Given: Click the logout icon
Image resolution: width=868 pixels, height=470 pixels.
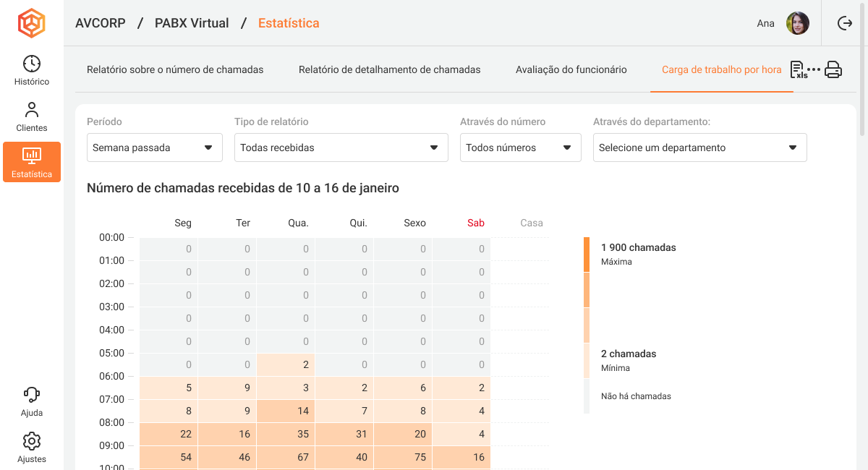Looking at the screenshot, I should coord(844,23).
